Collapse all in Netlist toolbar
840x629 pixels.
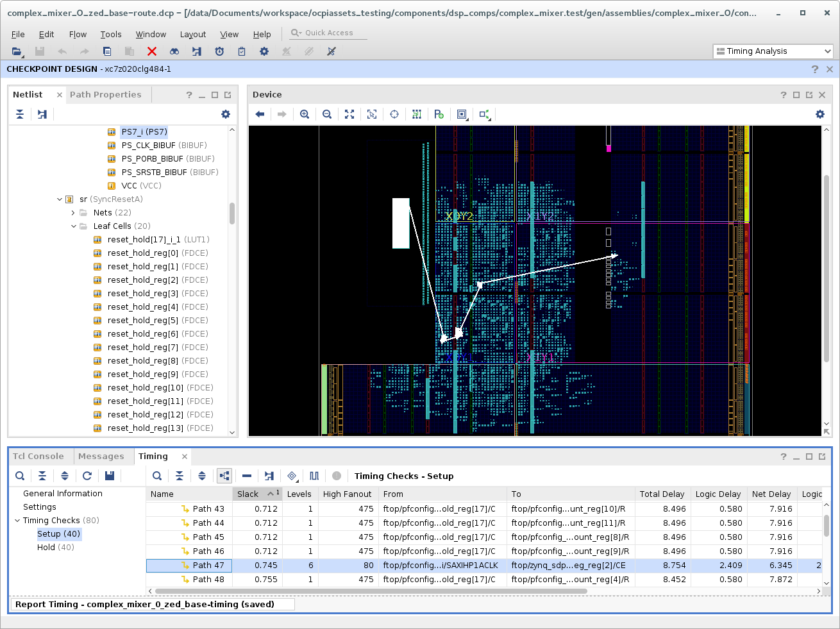click(x=20, y=114)
